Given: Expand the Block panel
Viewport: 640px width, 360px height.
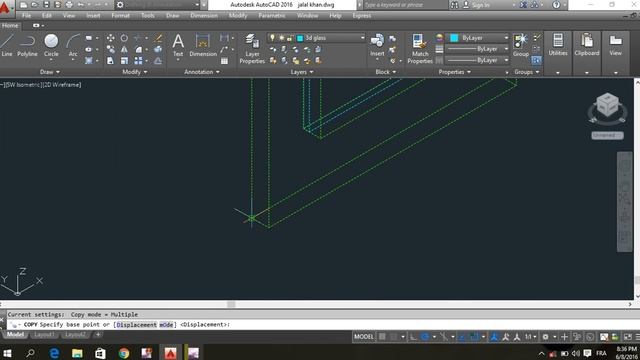Looking at the screenshot, I should pos(386,72).
